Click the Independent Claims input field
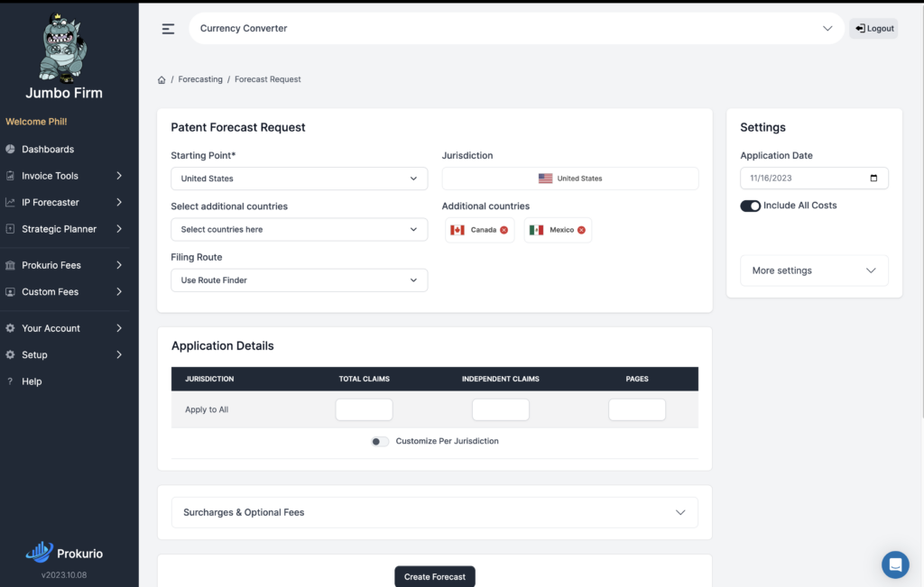The image size is (924, 587). pos(500,409)
